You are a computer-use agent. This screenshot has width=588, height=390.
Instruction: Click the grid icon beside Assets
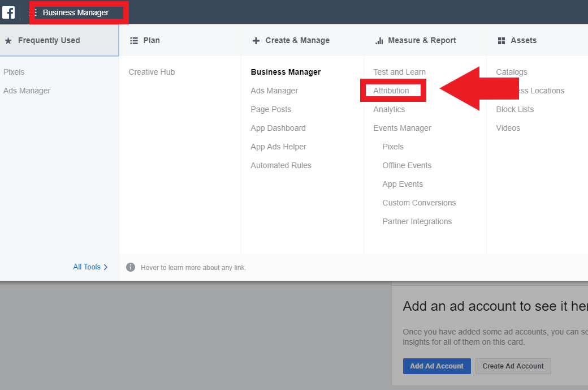[501, 41]
